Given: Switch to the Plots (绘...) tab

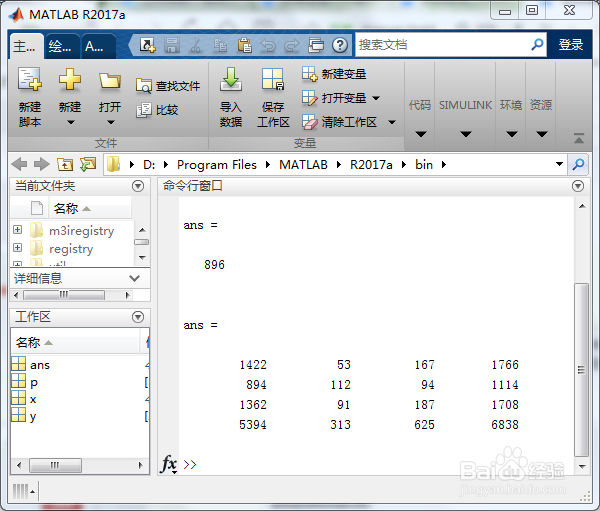Looking at the screenshot, I should [62, 46].
